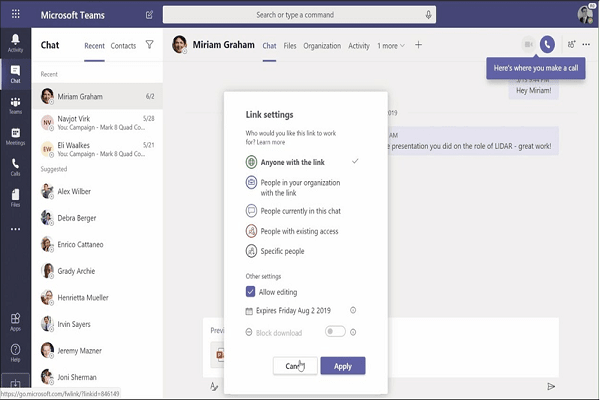Screen dimensions: 600x400
Task: Open Meetings calendar in sidebar
Action: [15, 136]
